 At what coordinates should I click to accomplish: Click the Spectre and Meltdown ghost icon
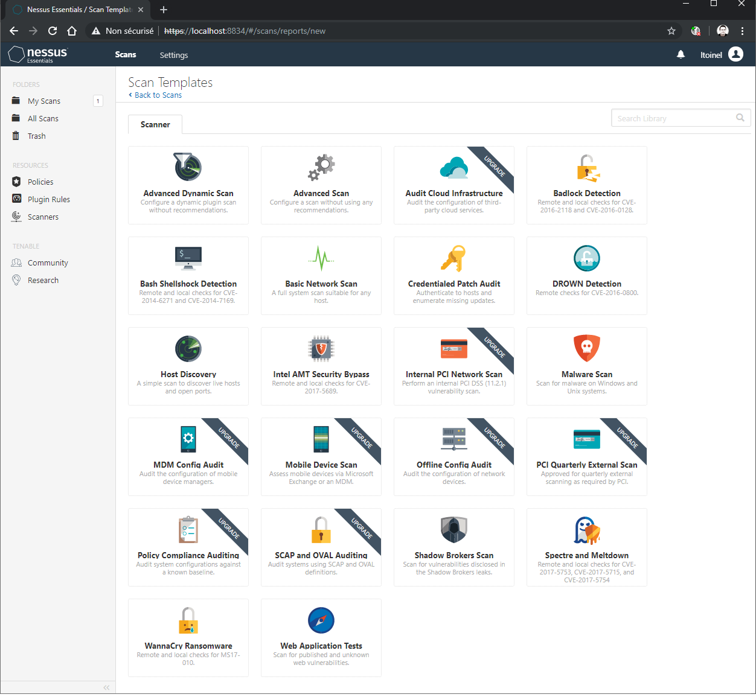587,530
